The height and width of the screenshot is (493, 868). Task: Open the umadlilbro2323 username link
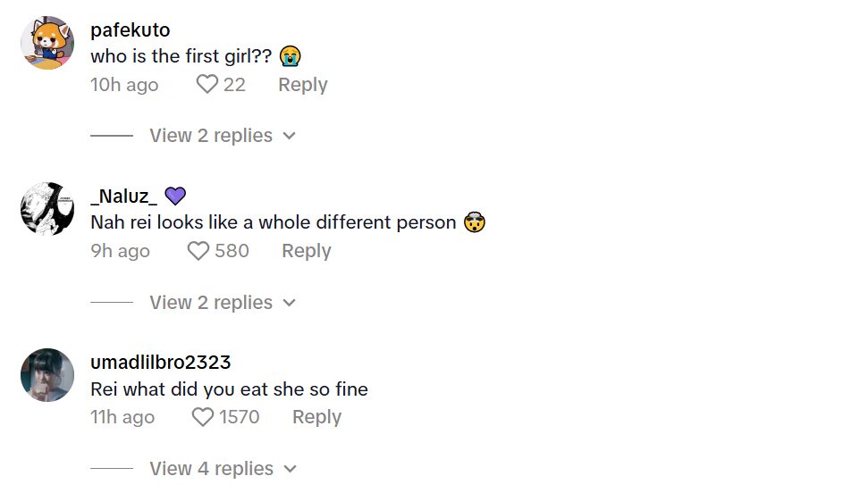pyautogui.click(x=161, y=363)
